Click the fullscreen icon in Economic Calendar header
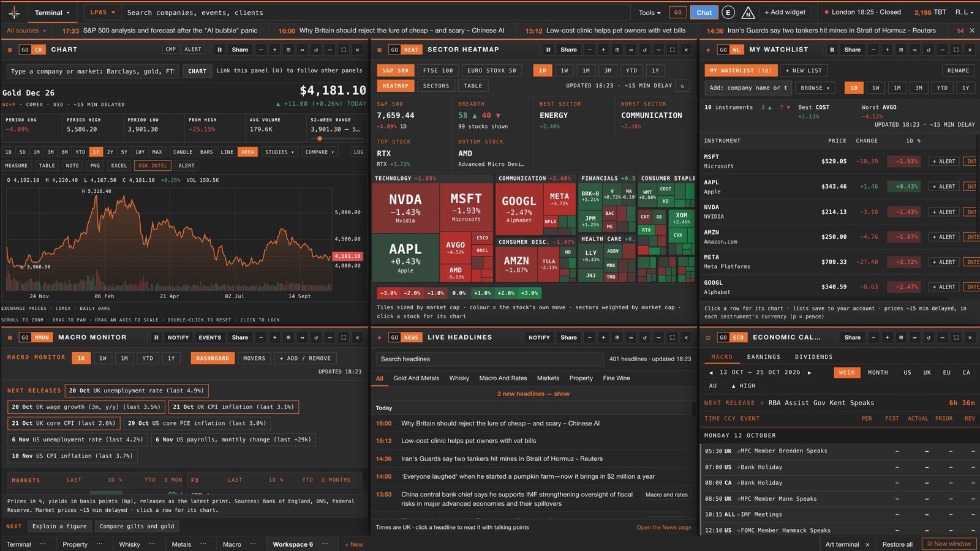 click(x=956, y=337)
